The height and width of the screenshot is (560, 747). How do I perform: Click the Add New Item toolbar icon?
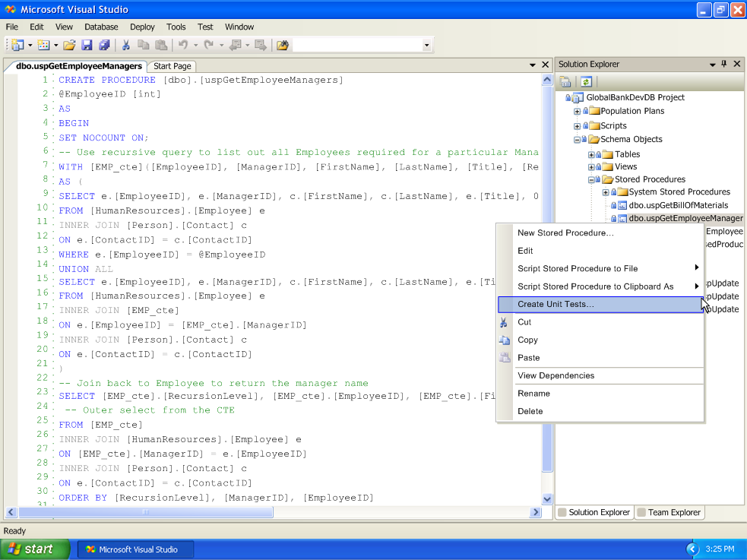(x=44, y=46)
